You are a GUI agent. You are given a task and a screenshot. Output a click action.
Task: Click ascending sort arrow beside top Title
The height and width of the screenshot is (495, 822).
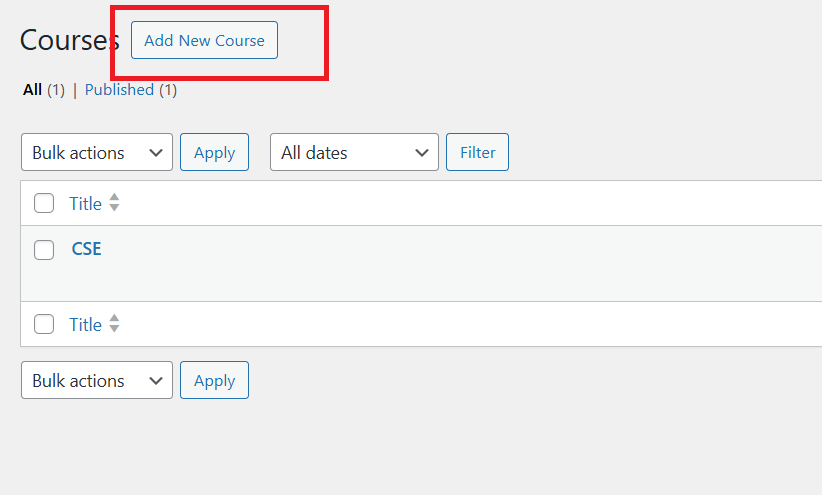114,198
